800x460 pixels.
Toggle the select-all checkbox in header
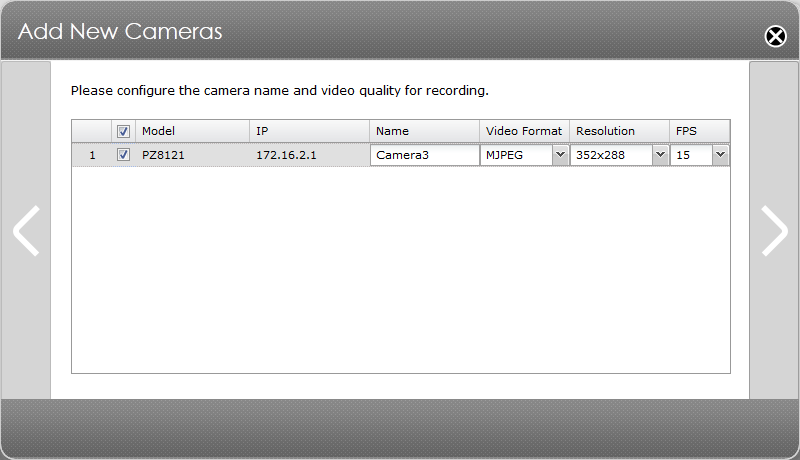click(123, 132)
